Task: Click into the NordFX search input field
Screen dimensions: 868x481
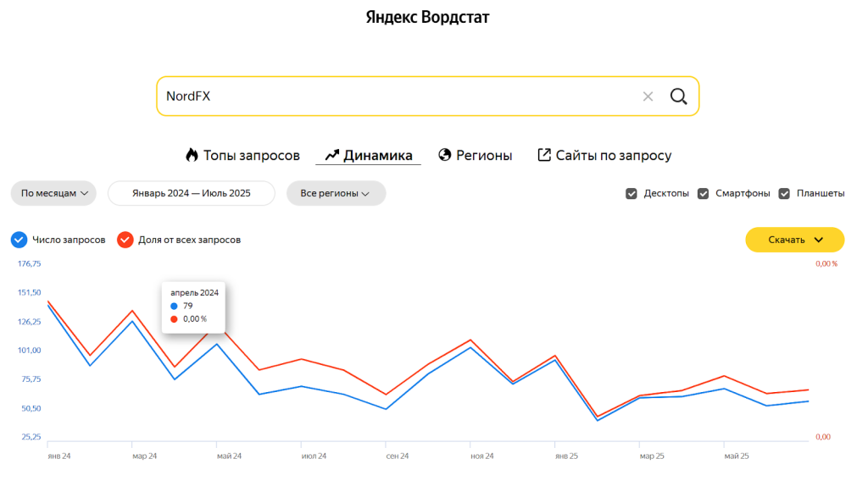Action: pyautogui.click(x=390, y=97)
